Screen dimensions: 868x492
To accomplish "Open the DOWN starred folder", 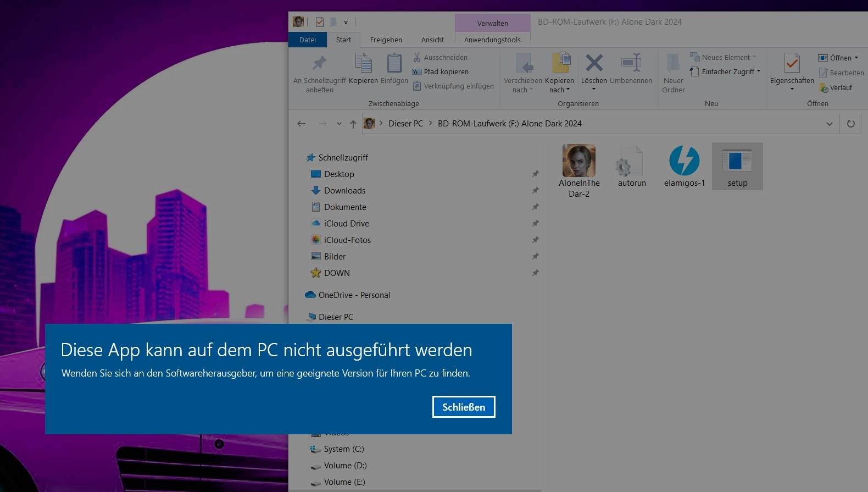I will [336, 273].
